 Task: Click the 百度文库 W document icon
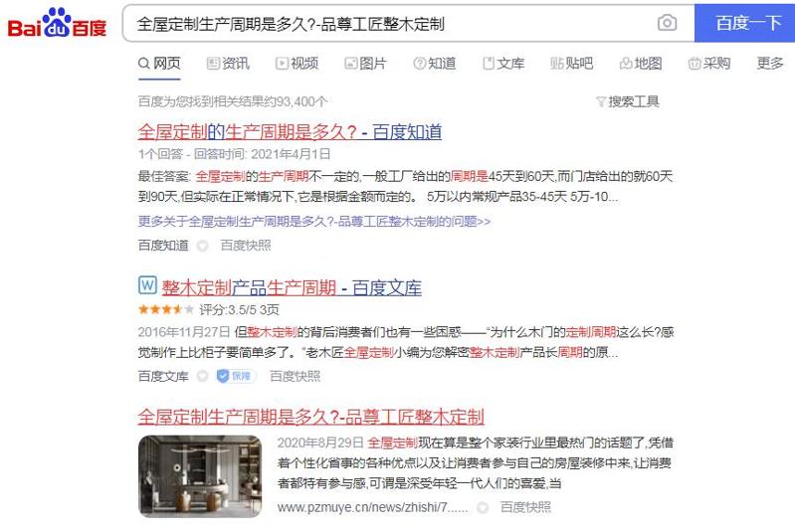[x=147, y=285]
